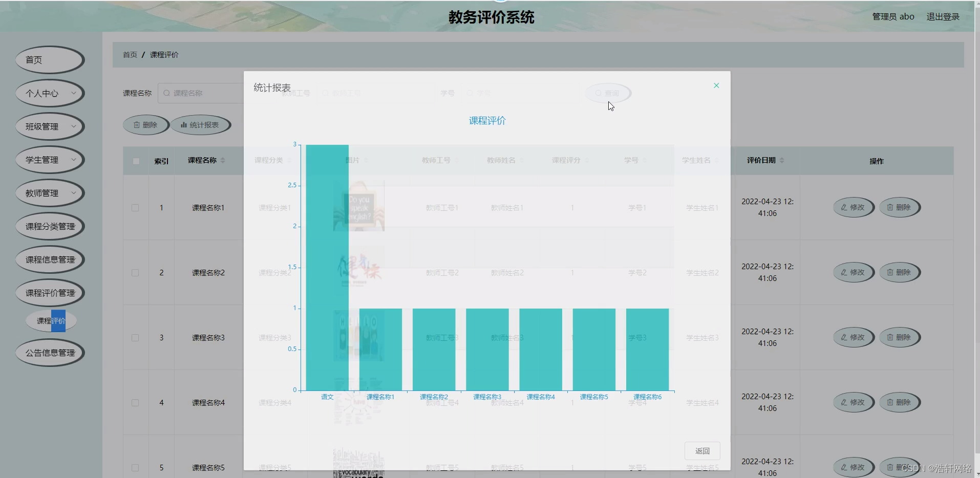Expand the 个人中心 sidebar menu
Screen dimensions: 980x478
tap(49, 93)
